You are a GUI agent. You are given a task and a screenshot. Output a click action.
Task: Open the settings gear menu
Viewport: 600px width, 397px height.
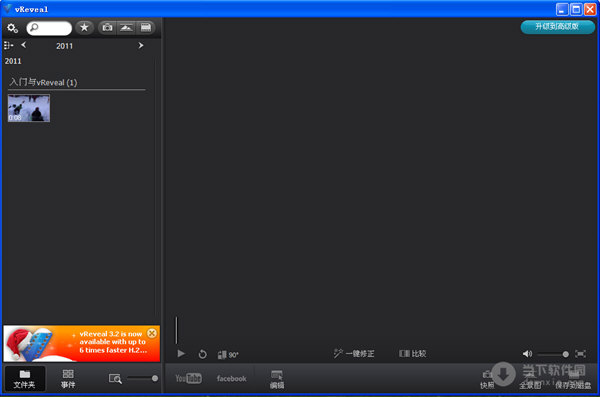(12, 28)
